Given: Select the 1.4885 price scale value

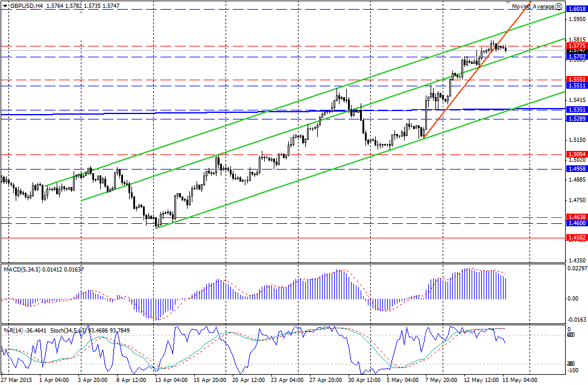Looking at the screenshot, I should [577, 180].
